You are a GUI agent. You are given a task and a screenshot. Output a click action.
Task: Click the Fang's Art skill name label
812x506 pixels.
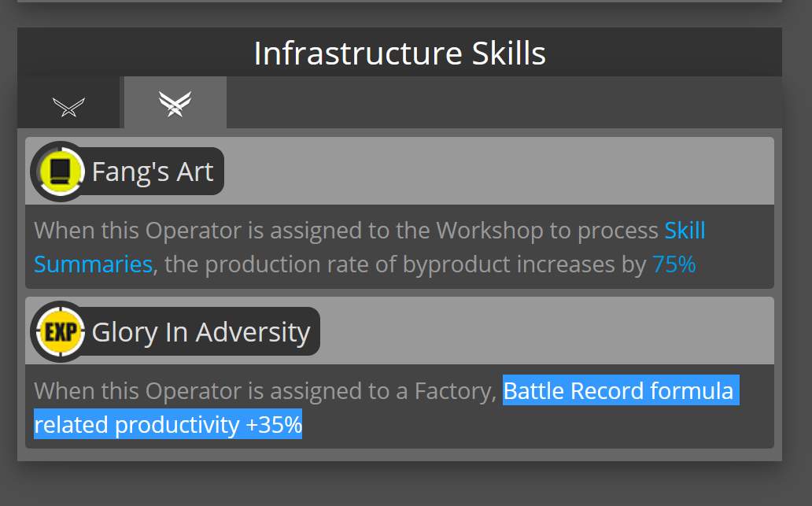(153, 172)
